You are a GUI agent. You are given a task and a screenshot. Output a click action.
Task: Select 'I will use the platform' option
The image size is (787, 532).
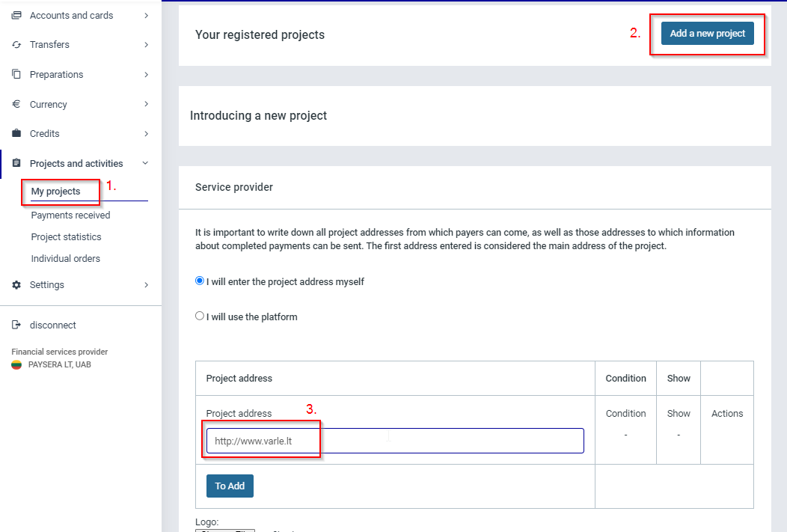click(200, 316)
